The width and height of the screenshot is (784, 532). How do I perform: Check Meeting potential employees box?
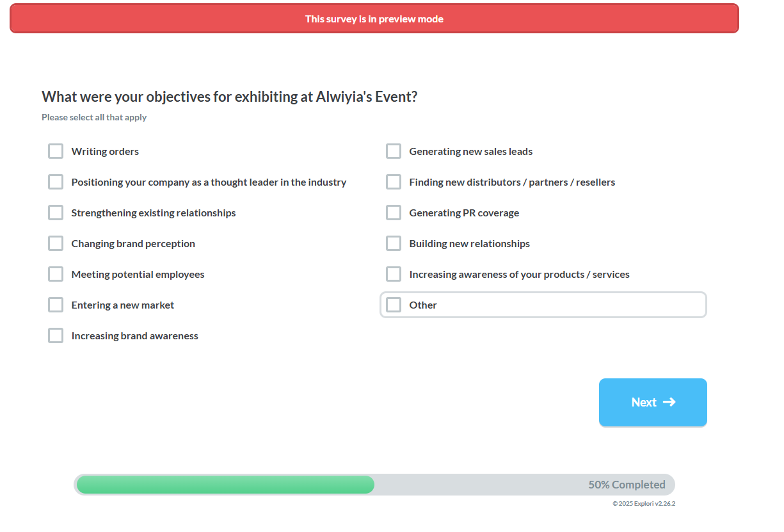point(56,275)
